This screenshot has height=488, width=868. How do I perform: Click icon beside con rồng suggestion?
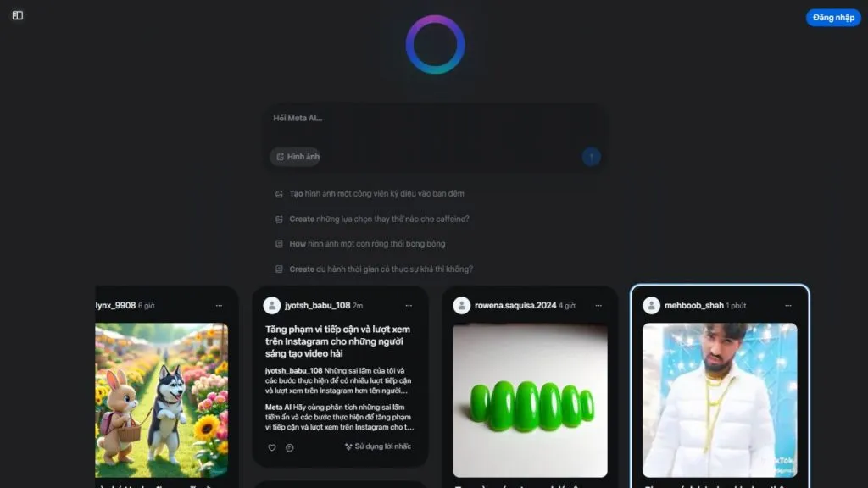pyautogui.click(x=279, y=244)
